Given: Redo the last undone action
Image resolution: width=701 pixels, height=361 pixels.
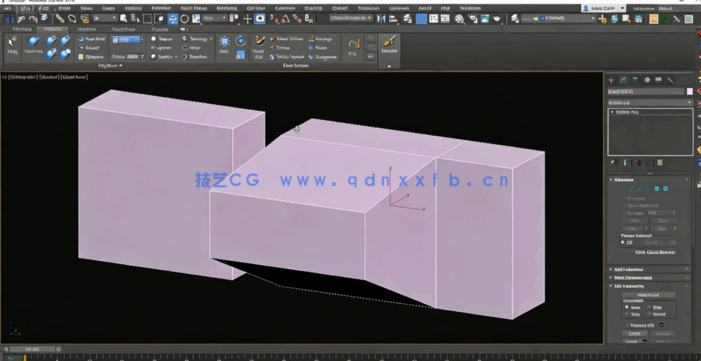Looking at the screenshot, I should (33, 19).
